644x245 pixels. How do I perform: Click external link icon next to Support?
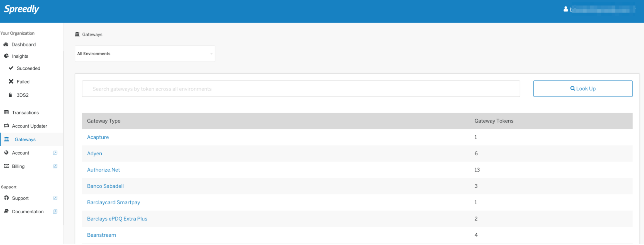tap(55, 198)
